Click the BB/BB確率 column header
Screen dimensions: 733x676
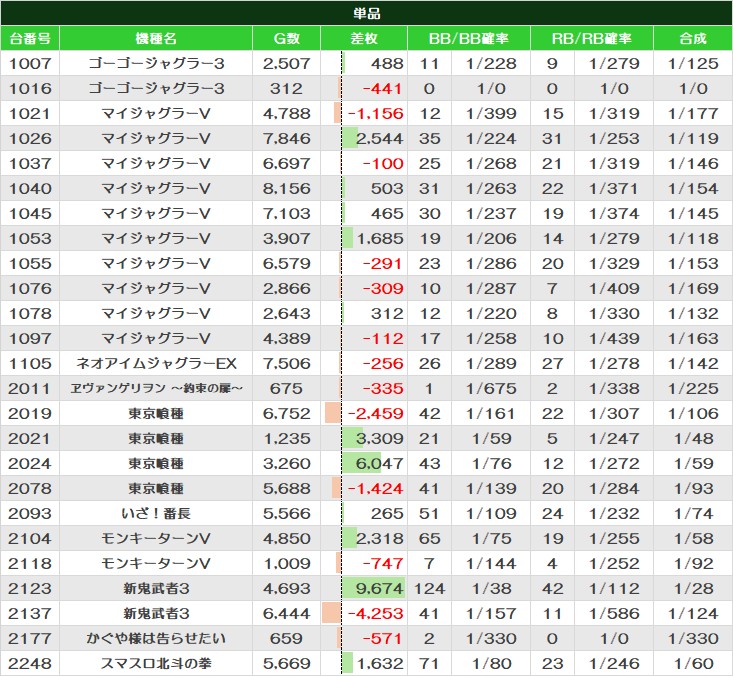[x=468, y=38]
